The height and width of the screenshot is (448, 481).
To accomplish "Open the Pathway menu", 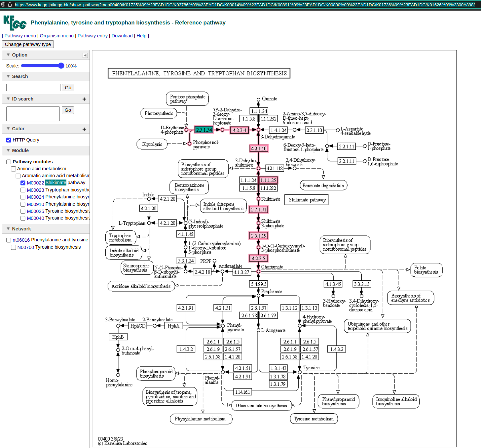I will pos(20,36).
